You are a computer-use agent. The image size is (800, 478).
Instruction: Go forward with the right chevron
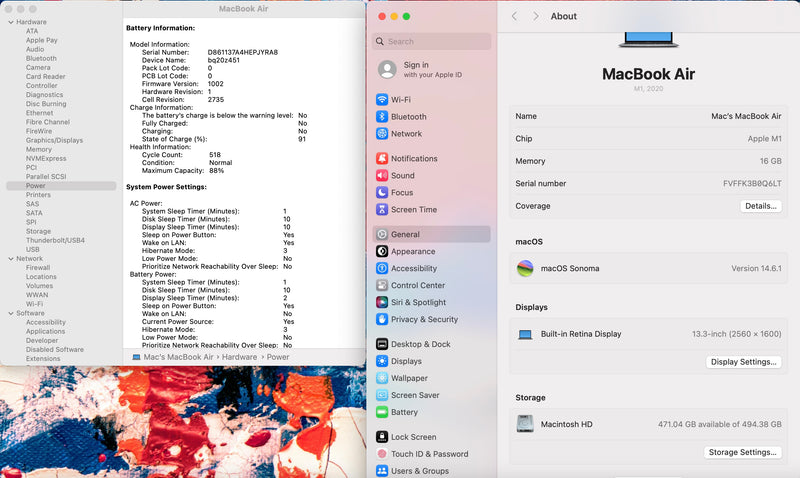click(535, 16)
